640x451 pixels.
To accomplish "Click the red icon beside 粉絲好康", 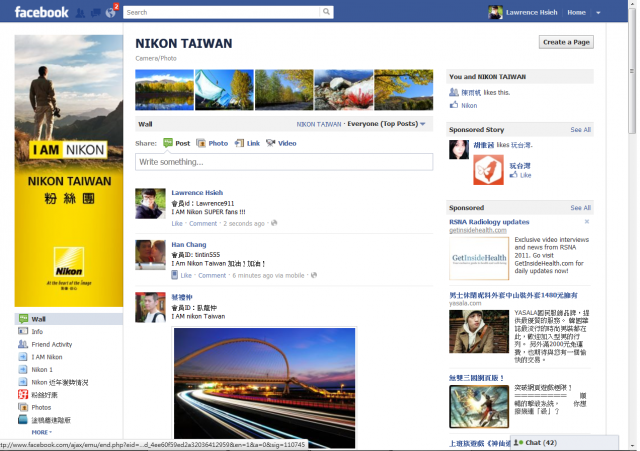I will coord(23,394).
